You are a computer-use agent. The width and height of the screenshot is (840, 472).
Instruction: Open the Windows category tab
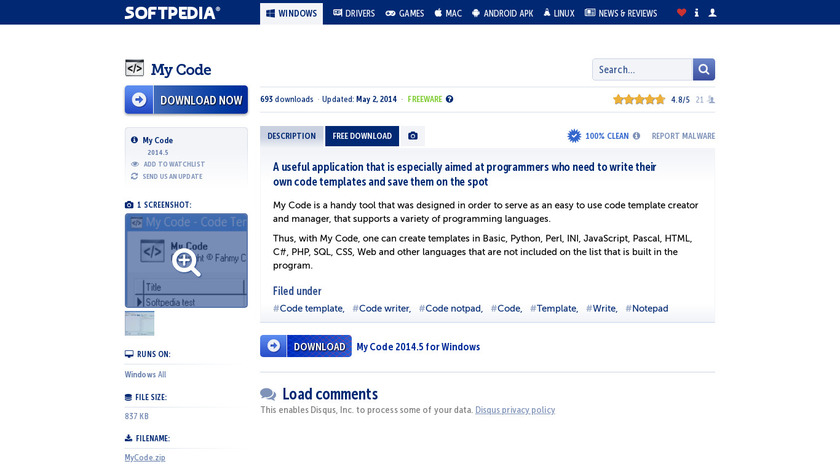click(x=291, y=13)
